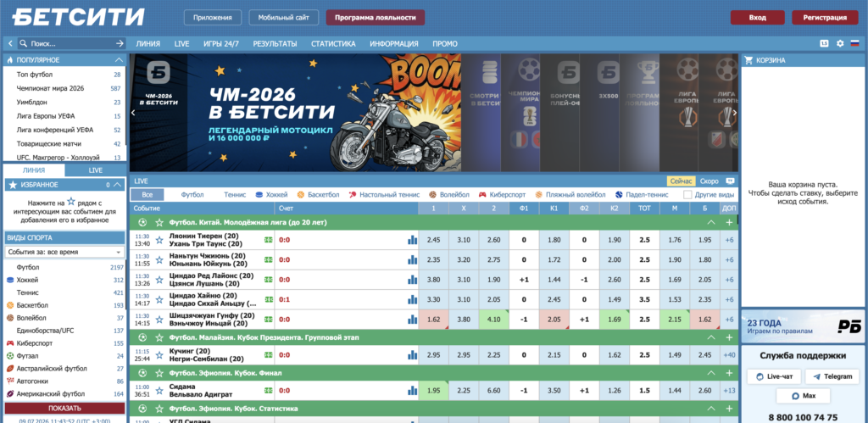Expand +13 extra markets for Сидама

(729, 390)
